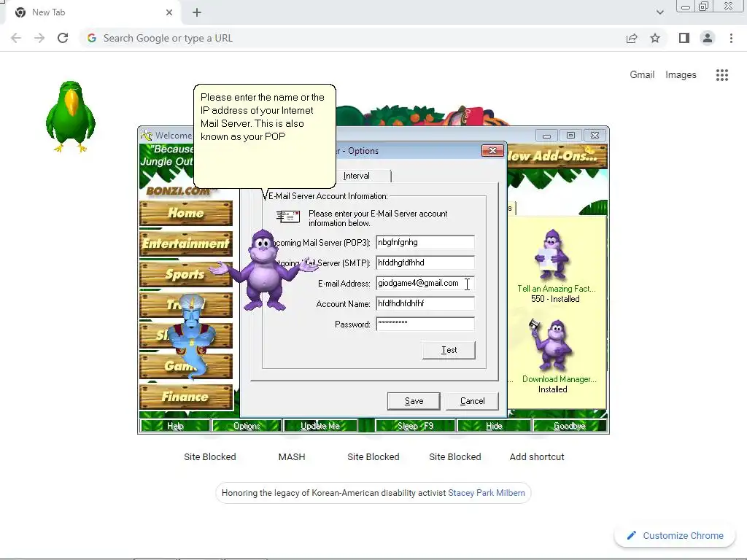This screenshot has width=747, height=560.
Task: Click the E-mail Address field
Action: (x=425, y=284)
